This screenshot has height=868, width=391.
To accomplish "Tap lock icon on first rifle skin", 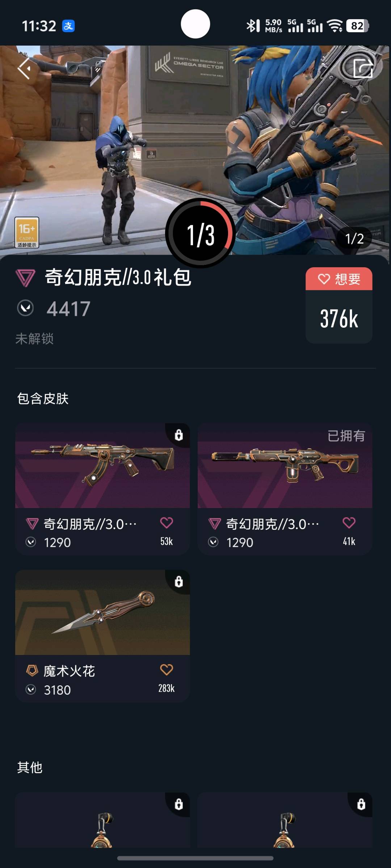I will pos(178,435).
